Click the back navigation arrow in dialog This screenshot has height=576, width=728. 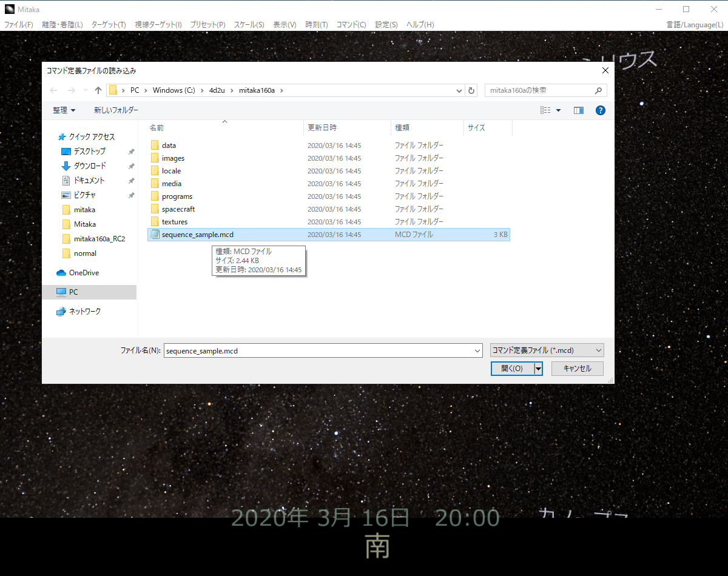(x=53, y=90)
